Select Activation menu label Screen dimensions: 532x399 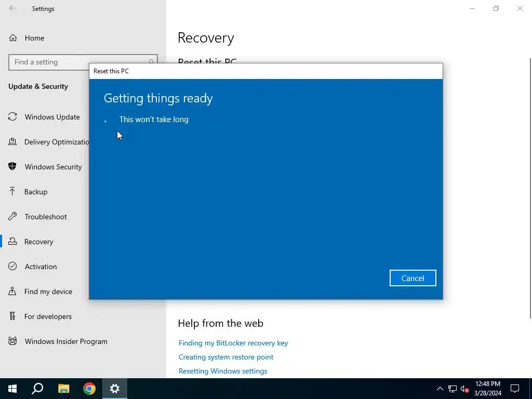(41, 267)
